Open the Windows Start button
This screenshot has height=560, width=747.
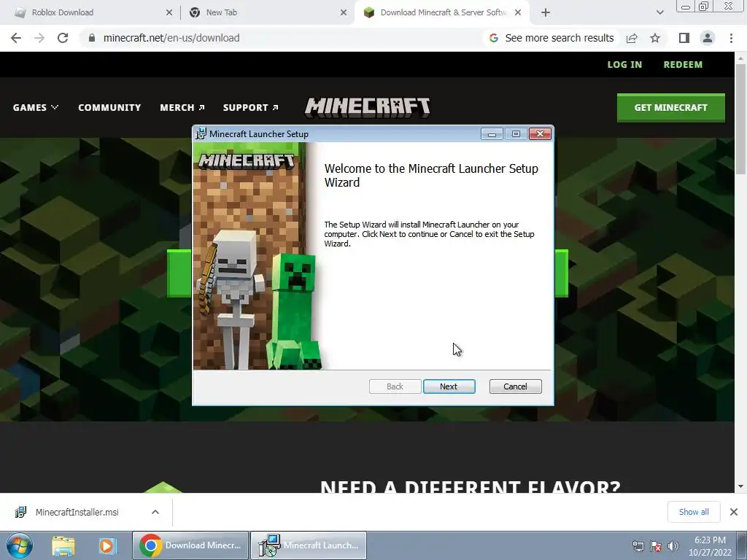(x=20, y=545)
